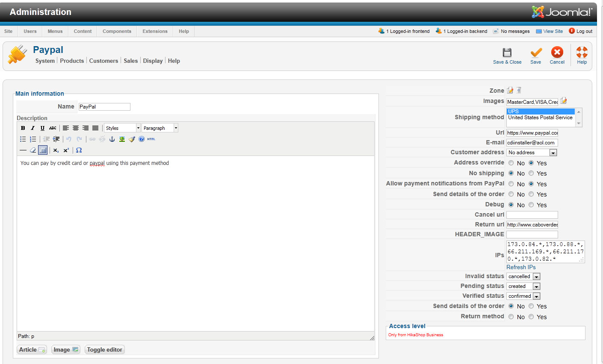Viewport: 603px width, 364px height.
Task: Click the Article button below the editor
Action: click(x=32, y=349)
